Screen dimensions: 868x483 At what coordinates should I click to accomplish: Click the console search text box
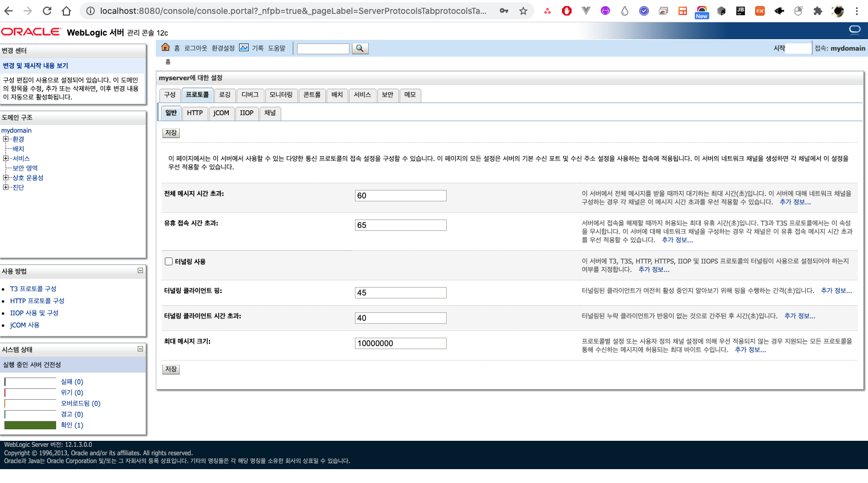click(323, 49)
